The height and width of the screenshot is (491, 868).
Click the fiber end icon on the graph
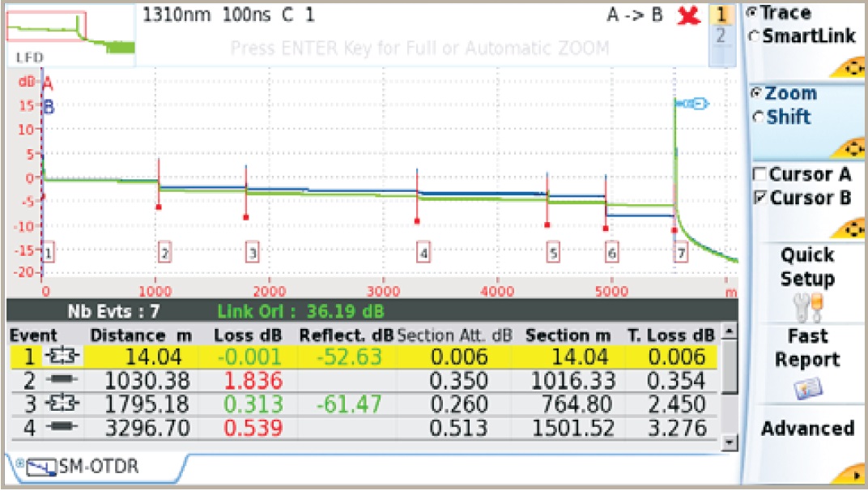pos(693,104)
